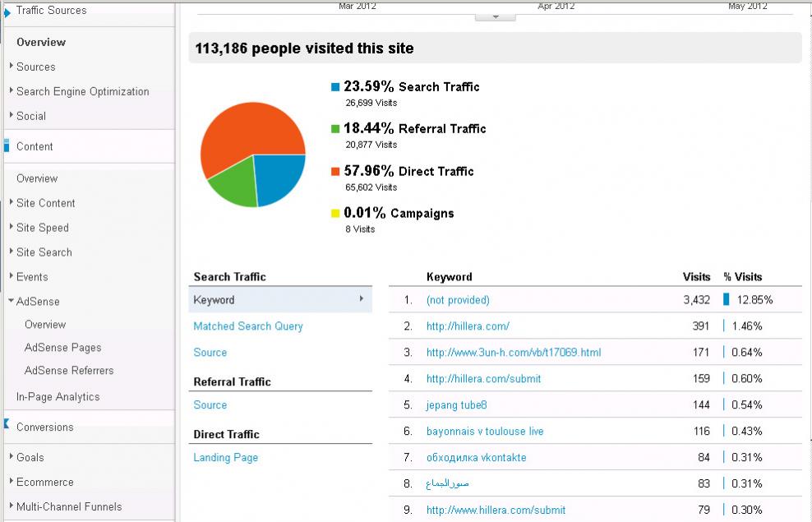
Task: Expand the Site Speed section
Action: tap(12, 228)
